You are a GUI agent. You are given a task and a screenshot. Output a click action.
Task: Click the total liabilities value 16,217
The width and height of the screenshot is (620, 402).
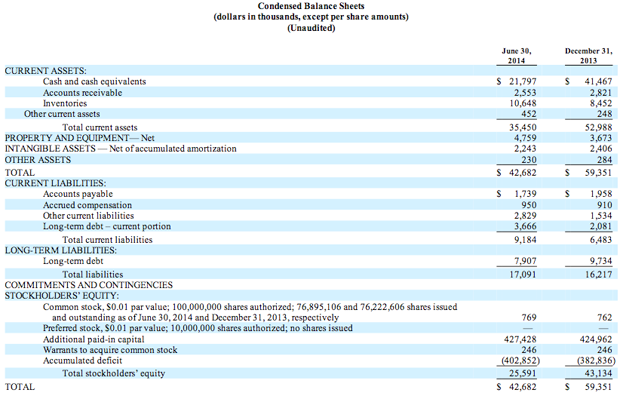599,275
